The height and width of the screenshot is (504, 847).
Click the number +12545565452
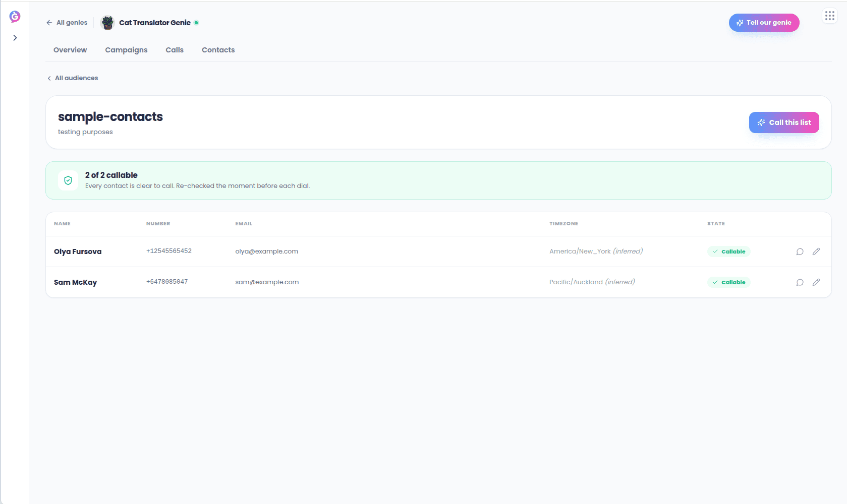point(169,251)
